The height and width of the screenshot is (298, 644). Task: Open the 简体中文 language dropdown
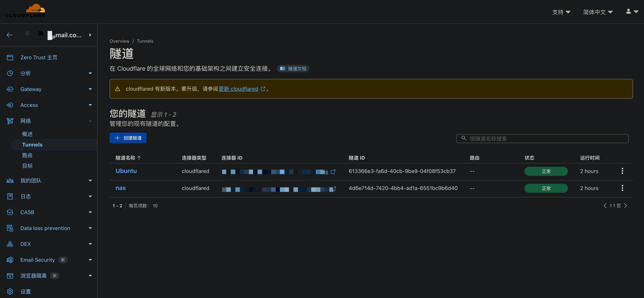598,12
